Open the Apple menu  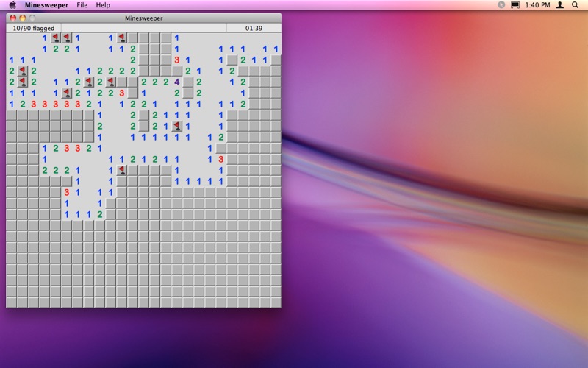coord(12,5)
